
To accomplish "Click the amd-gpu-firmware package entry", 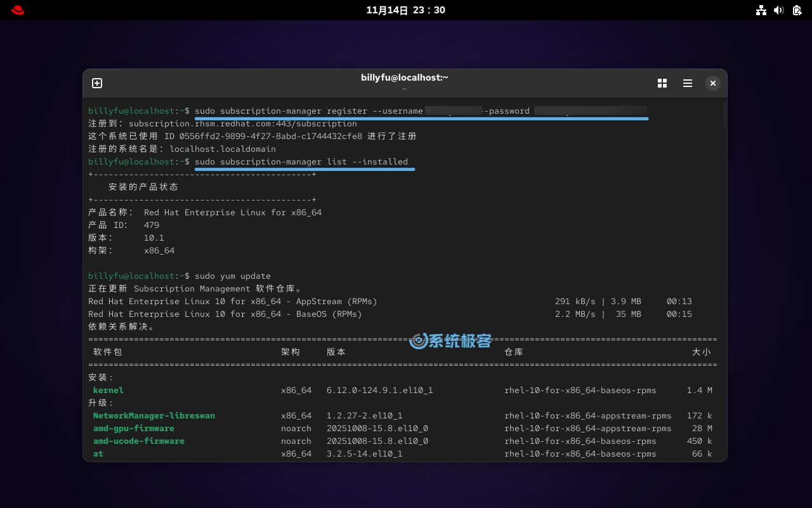I will coord(133,428).
